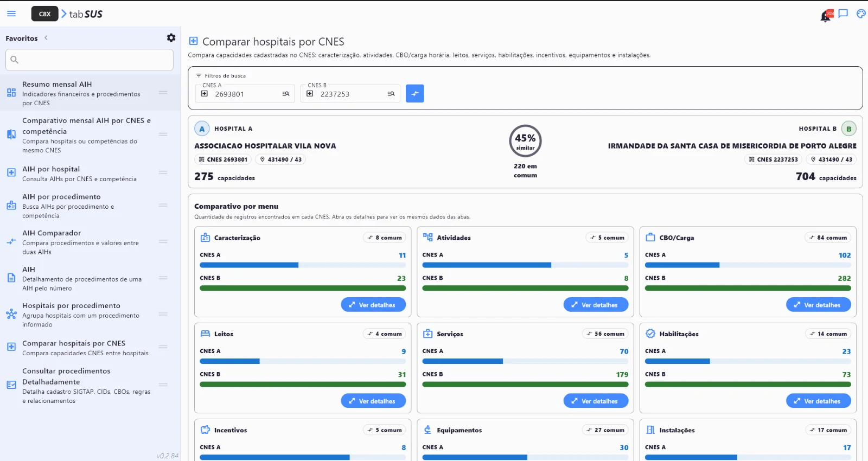This screenshot has height=461, width=868.
Task: Click Ver detalhes in Caracterização card
Action: pyautogui.click(x=373, y=305)
